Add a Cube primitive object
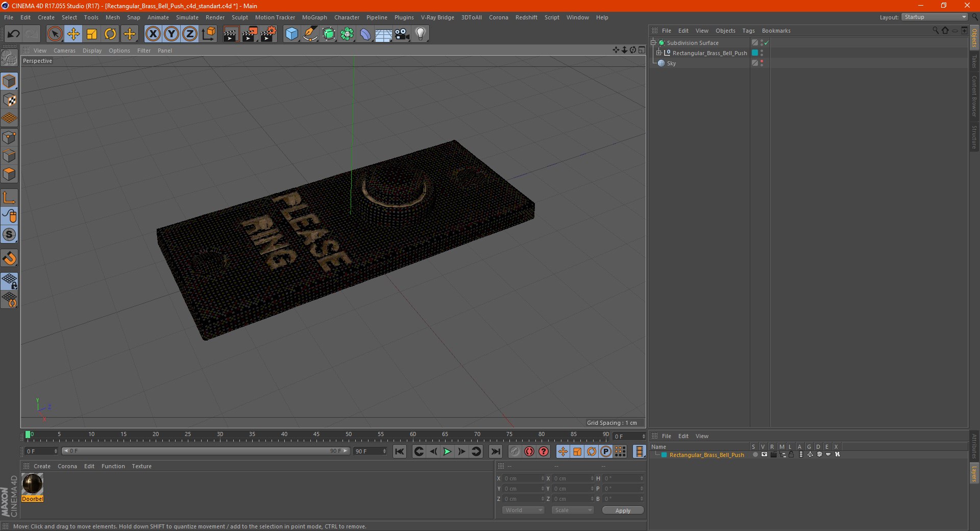 point(291,34)
